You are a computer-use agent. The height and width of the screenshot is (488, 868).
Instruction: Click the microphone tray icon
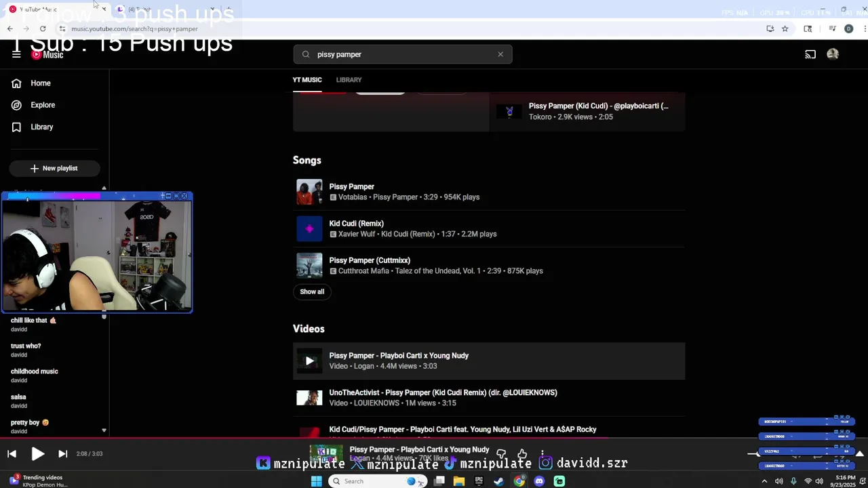pos(793,481)
